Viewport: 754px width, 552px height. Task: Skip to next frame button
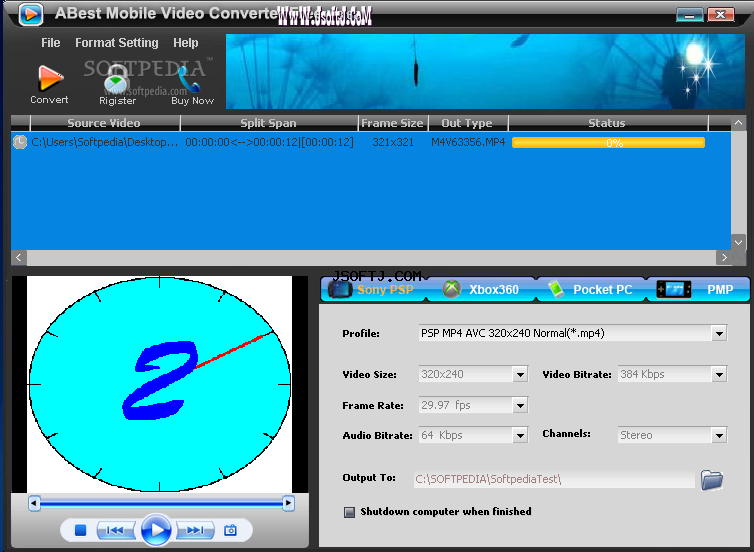(195, 530)
